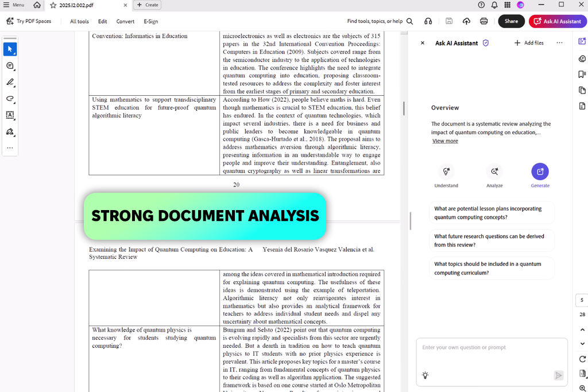Open the Bookmarks panel in right rail
This screenshot has width=588, height=392.
point(582,74)
